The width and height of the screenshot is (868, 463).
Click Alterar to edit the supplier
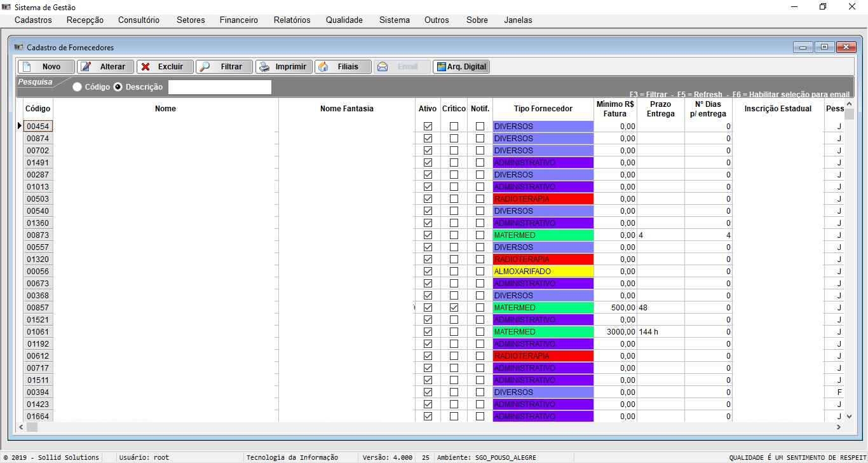click(x=105, y=67)
